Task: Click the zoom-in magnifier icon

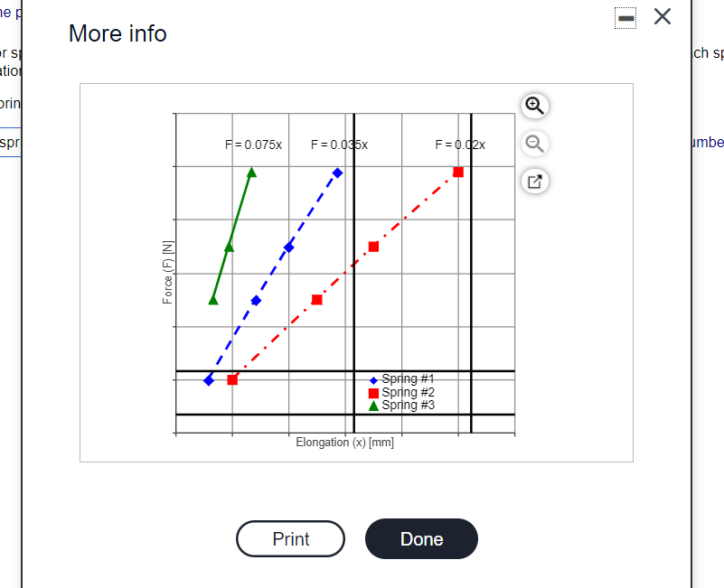Action: pos(533,106)
